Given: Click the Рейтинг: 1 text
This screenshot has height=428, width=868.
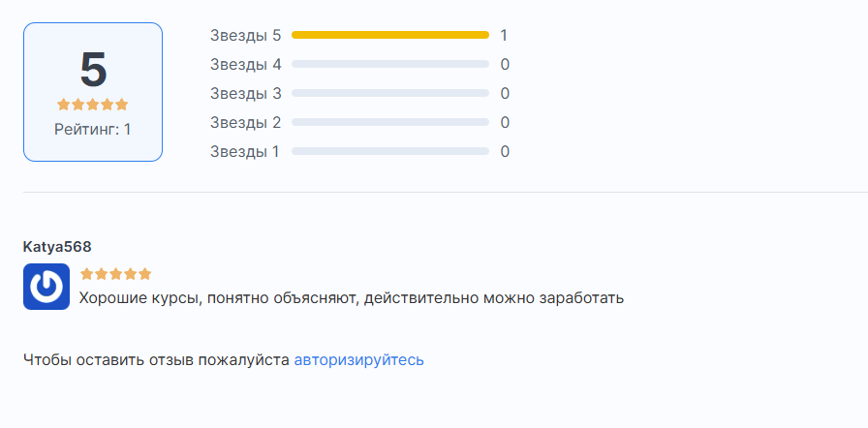Looking at the screenshot, I should (x=92, y=130).
